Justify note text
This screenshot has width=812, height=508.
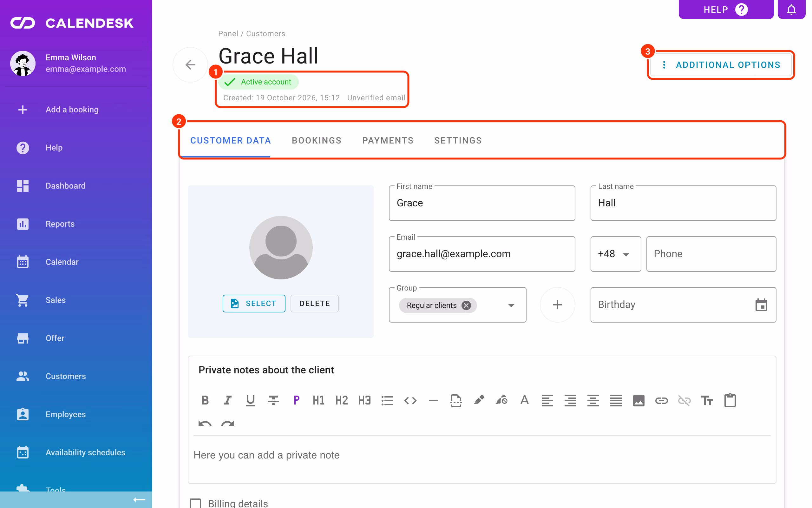[x=616, y=400]
